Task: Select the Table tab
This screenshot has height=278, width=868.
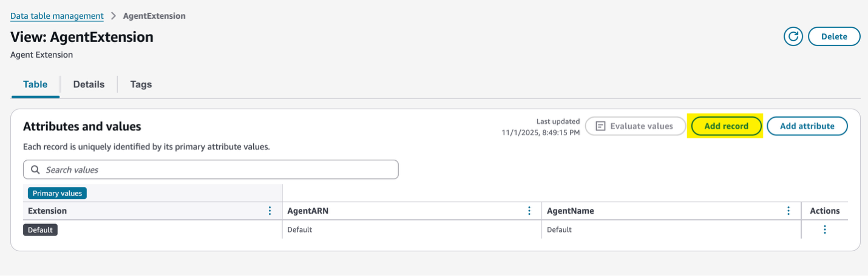Action: click(x=35, y=84)
